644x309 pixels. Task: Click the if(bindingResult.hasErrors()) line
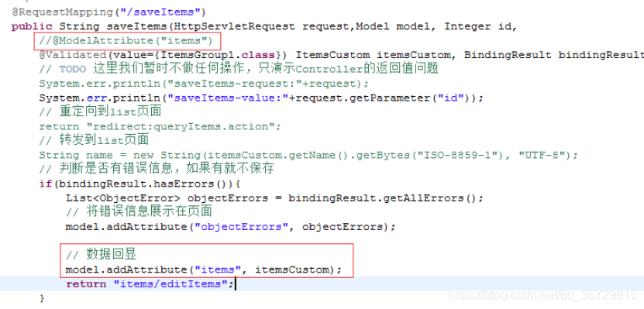139,184
